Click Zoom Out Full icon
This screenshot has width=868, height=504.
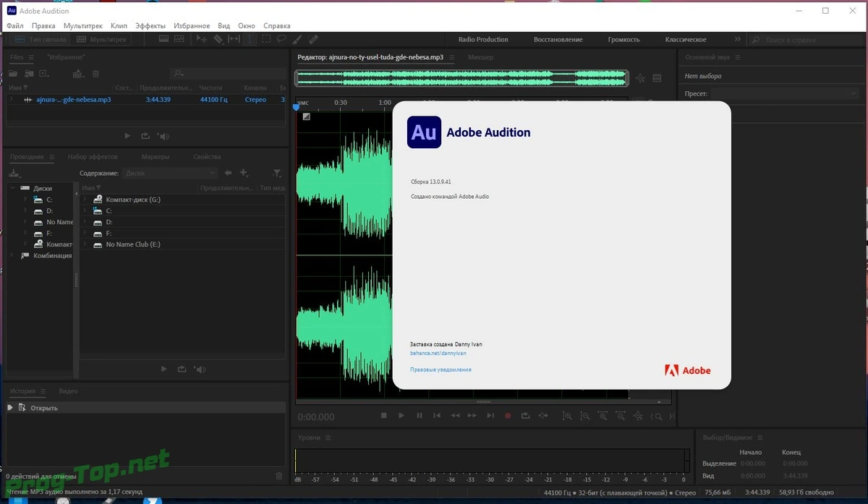coord(638,415)
